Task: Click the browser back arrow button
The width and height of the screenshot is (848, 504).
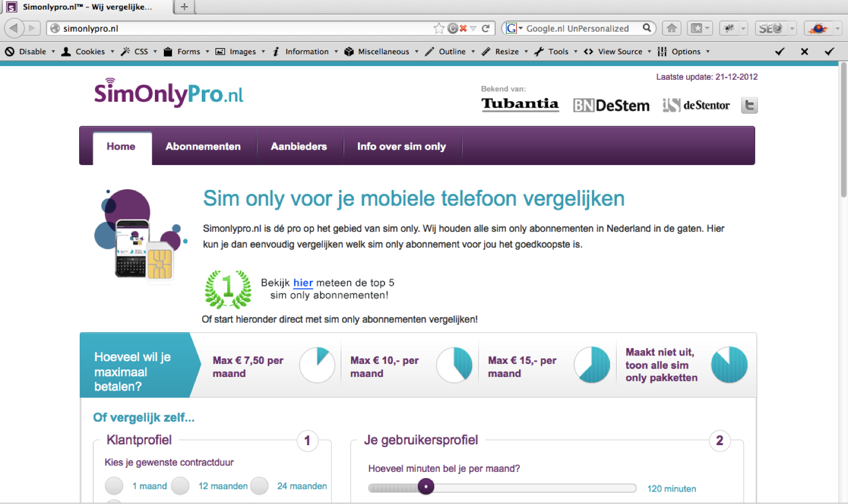Action: (x=14, y=28)
